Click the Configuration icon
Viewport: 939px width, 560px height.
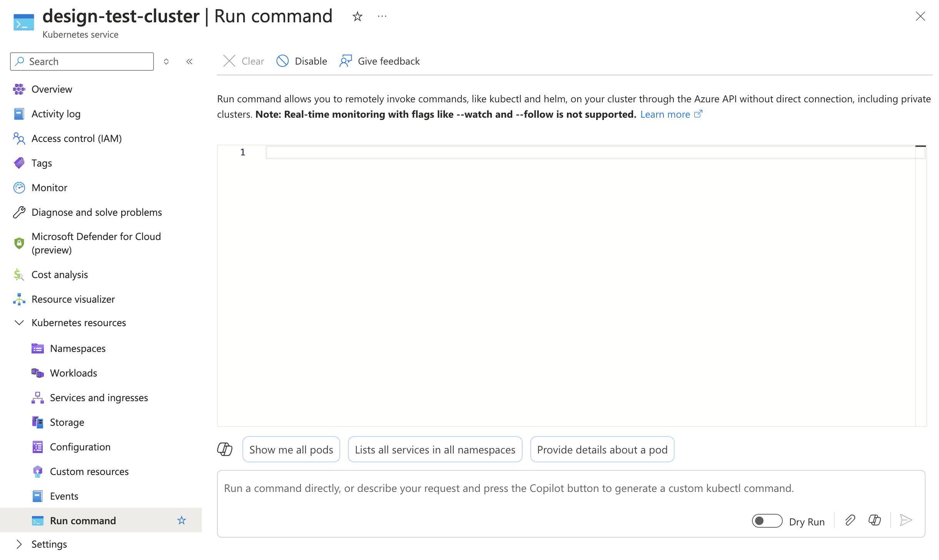point(37,447)
